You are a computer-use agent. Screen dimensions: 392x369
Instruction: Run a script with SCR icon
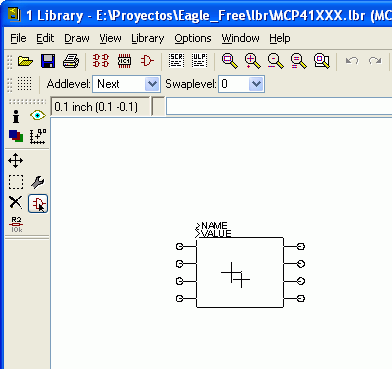click(176, 61)
